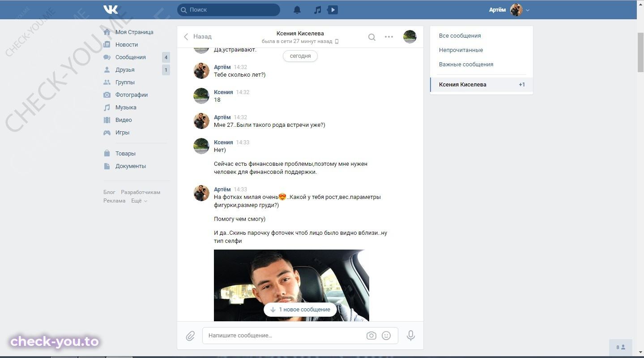Screen dimensions: 644x358
Task: Click the message text Нет)
Action: pyautogui.click(x=220, y=150)
